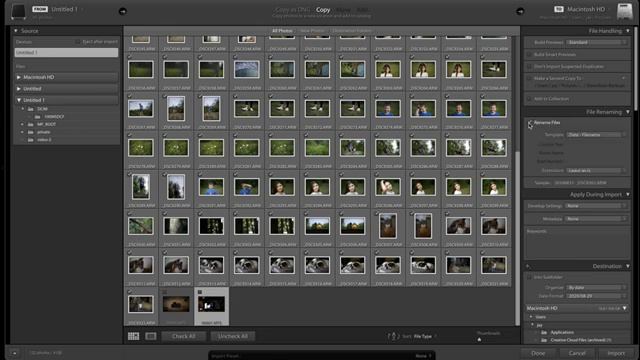
Task: Click the Uncheck All button
Action: 233,336
